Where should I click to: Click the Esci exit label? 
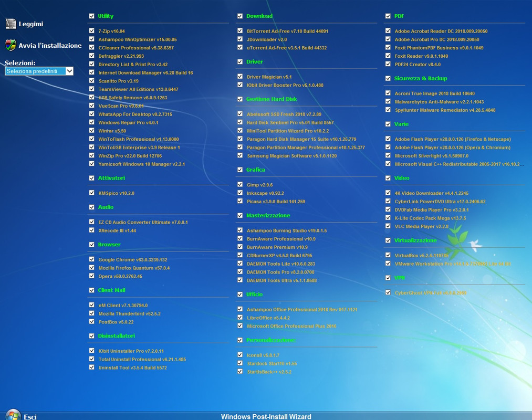point(30,417)
